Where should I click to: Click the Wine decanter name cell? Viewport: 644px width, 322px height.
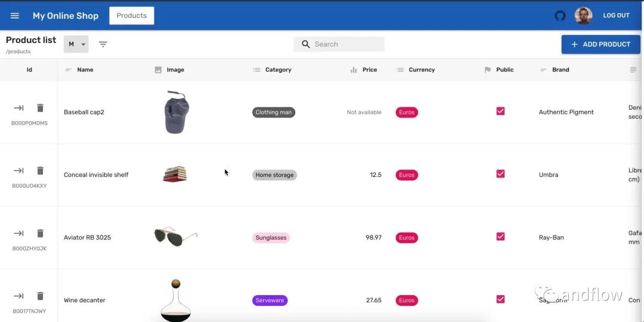(x=85, y=300)
